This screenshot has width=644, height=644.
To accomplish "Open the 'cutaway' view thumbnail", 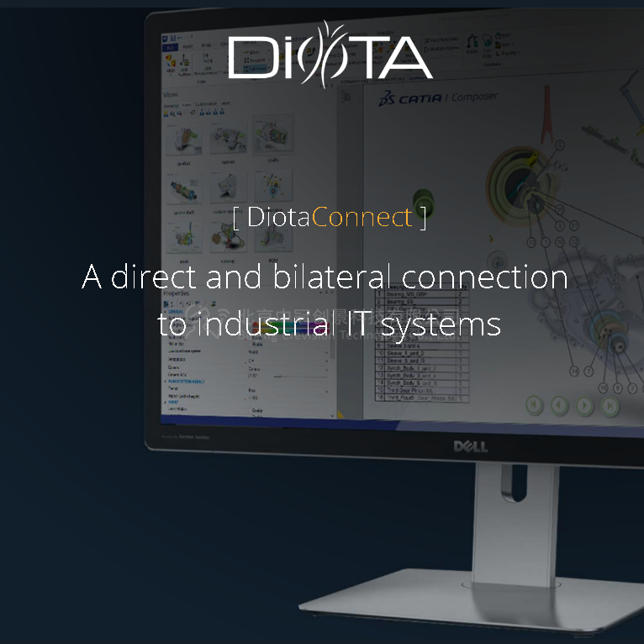I will click(x=228, y=236).
